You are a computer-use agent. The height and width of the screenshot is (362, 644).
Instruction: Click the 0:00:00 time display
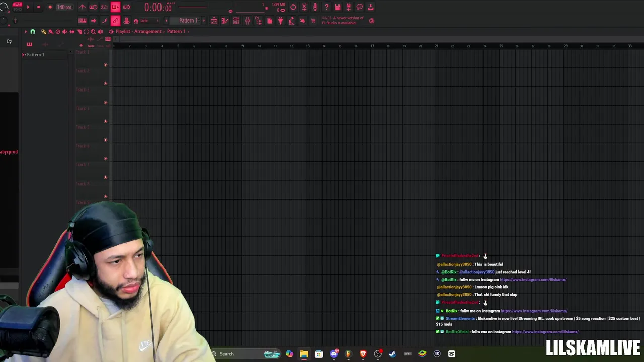[x=158, y=7]
